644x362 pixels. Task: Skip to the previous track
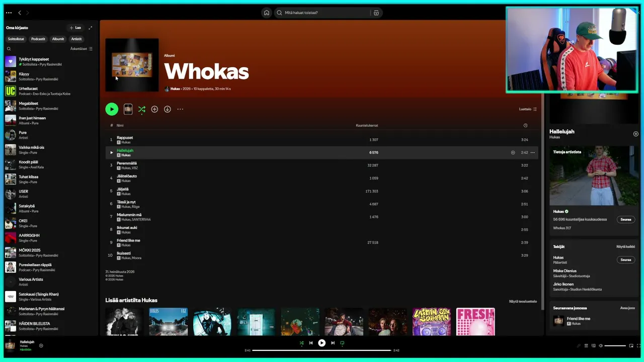pos(311,343)
